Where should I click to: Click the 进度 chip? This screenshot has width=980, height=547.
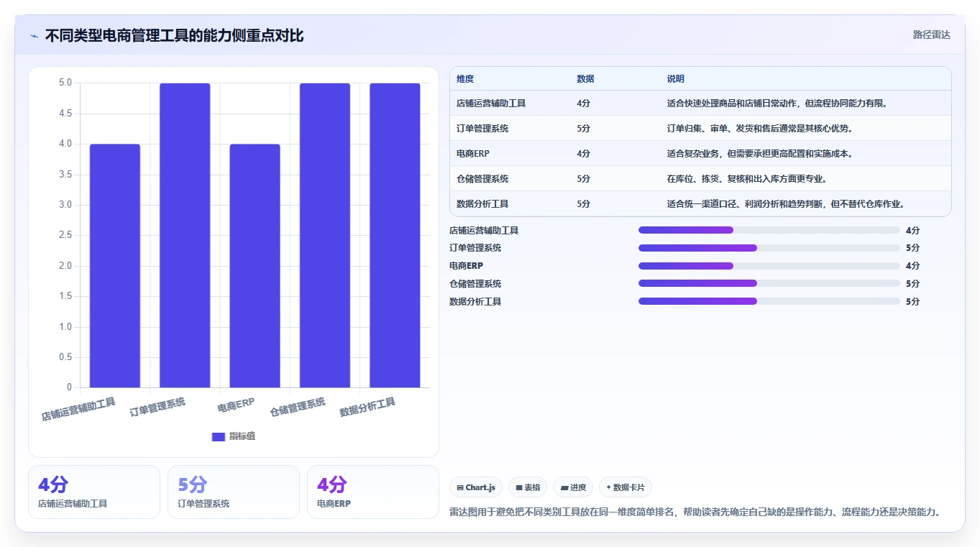(x=573, y=487)
